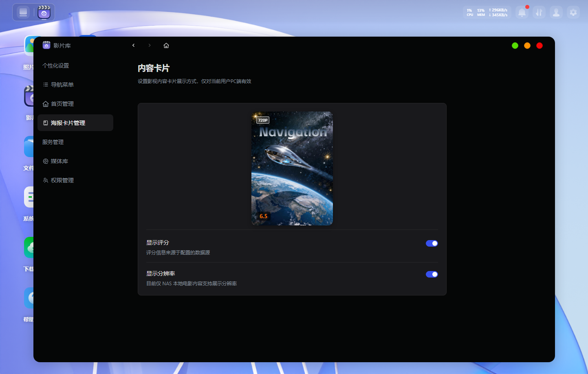Open the 媒体库 sidebar item
The width and height of the screenshot is (588, 374).
pyautogui.click(x=75, y=161)
